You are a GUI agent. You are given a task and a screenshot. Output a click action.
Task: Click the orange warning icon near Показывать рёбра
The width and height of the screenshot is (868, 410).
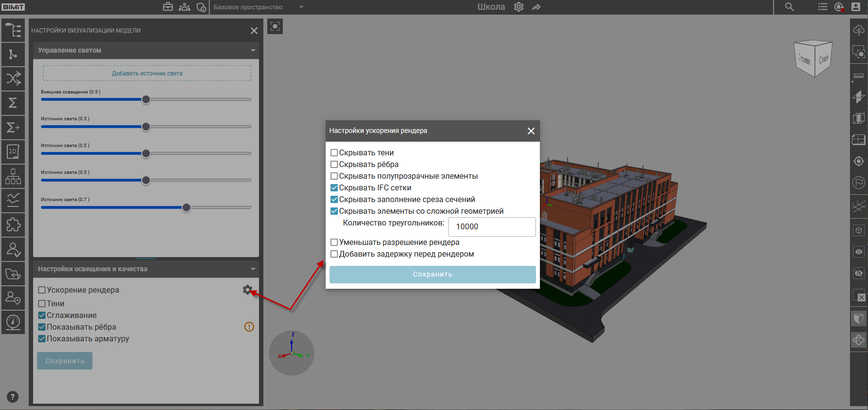coord(249,327)
